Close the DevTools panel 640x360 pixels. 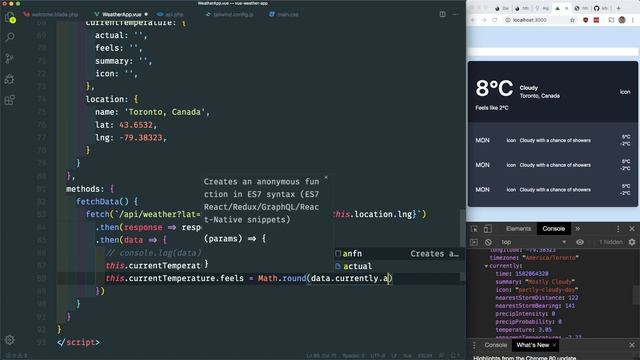click(x=632, y=229)
